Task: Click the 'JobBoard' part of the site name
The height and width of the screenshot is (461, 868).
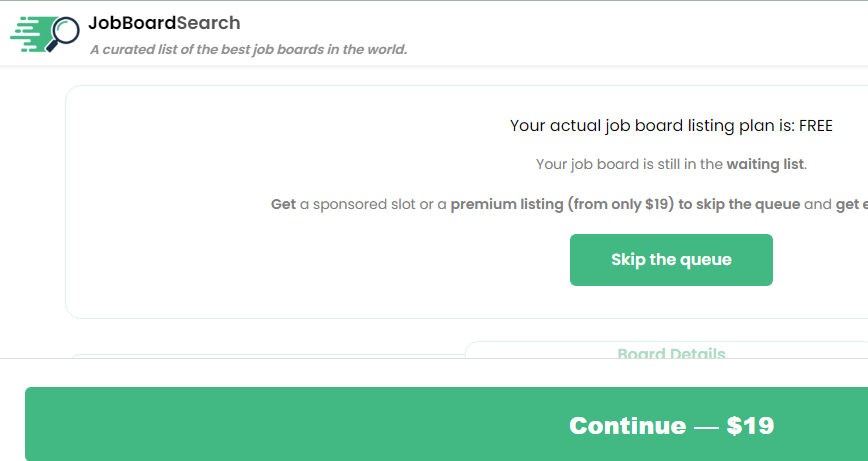Action: point(131,23)
